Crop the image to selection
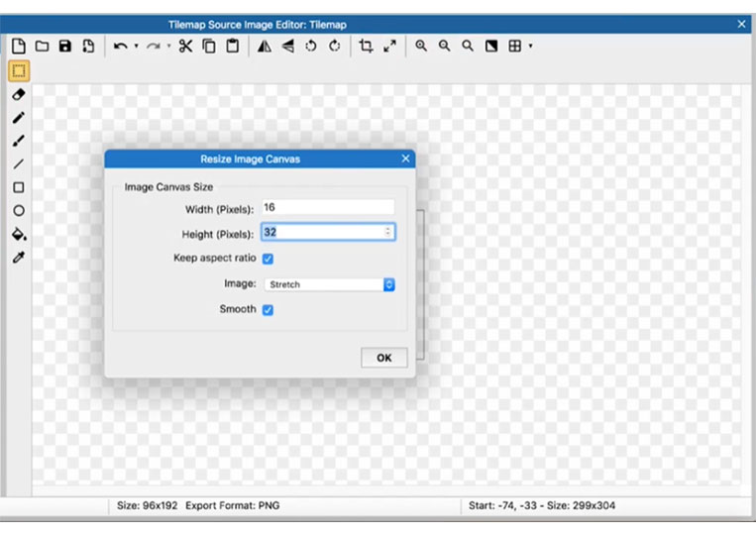 click(x=366, y=47)
